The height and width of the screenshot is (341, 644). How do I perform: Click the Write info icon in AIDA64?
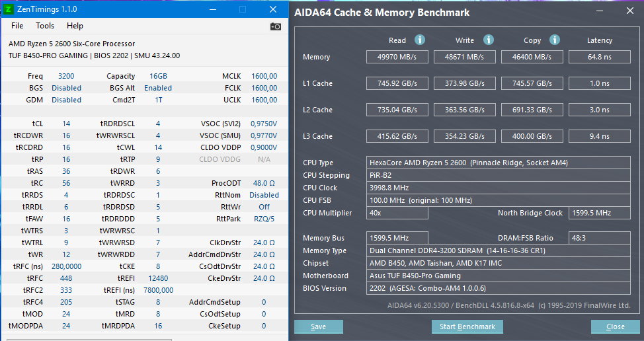point(489,40)
